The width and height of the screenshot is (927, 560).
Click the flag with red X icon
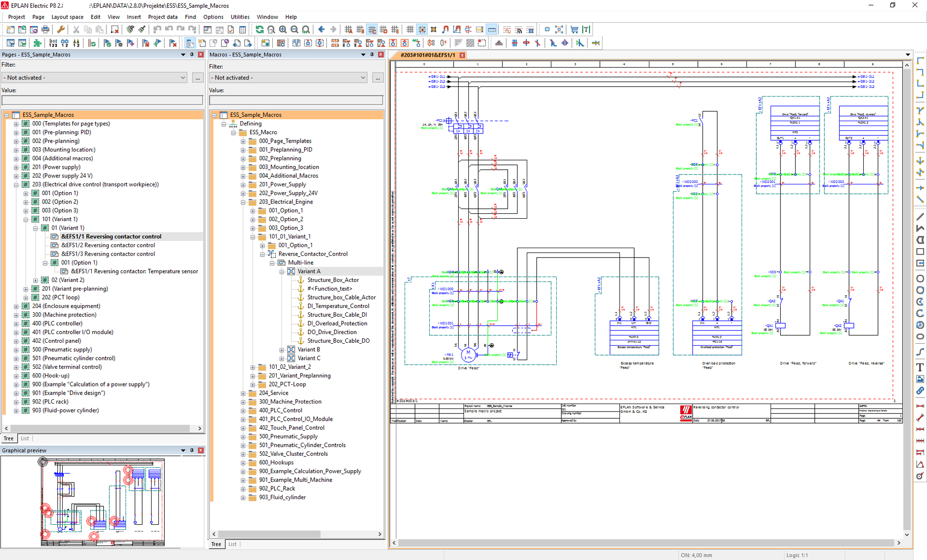click(x=173, y=43)
